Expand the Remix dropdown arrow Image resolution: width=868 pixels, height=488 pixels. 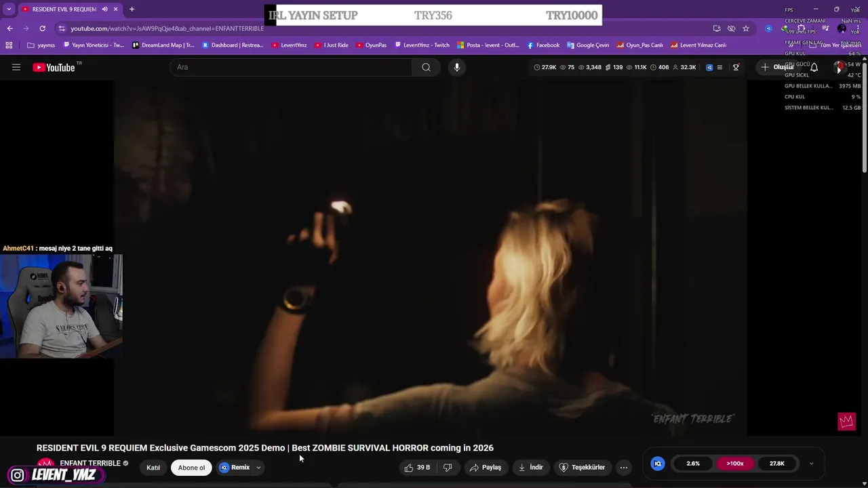pos(258,468)
